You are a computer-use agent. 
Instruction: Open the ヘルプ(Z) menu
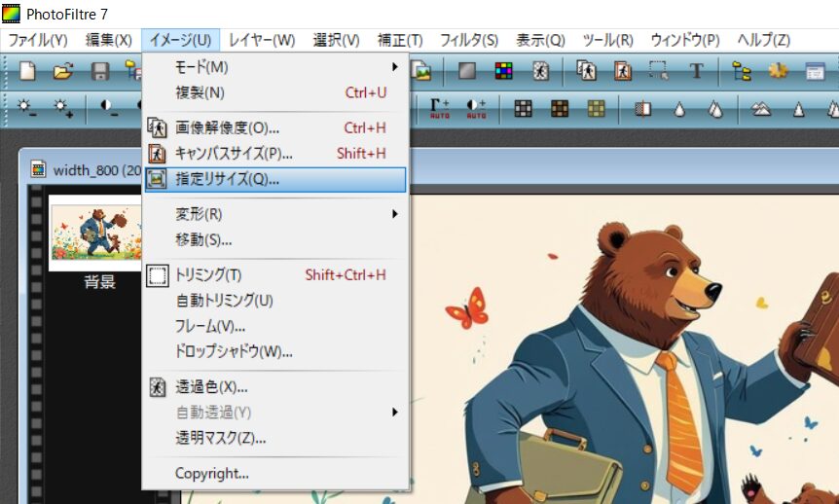point(763,40)
